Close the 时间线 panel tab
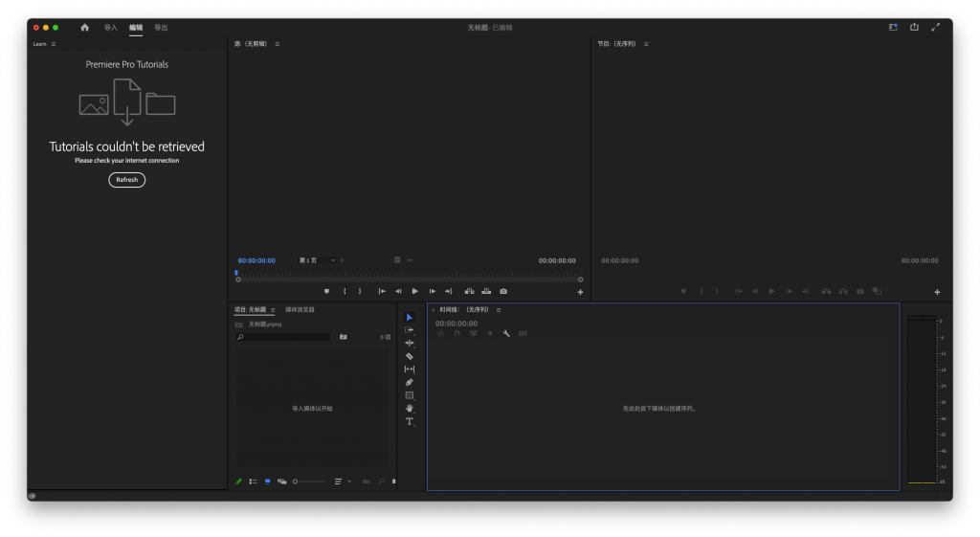This screenshot has height=537, width=980. tap(434, 310)
